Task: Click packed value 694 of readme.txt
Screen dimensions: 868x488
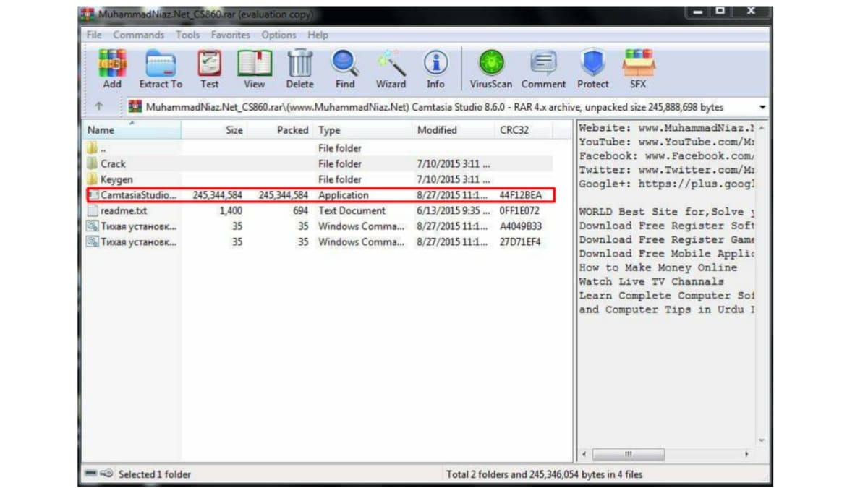Action: (299, 211)
